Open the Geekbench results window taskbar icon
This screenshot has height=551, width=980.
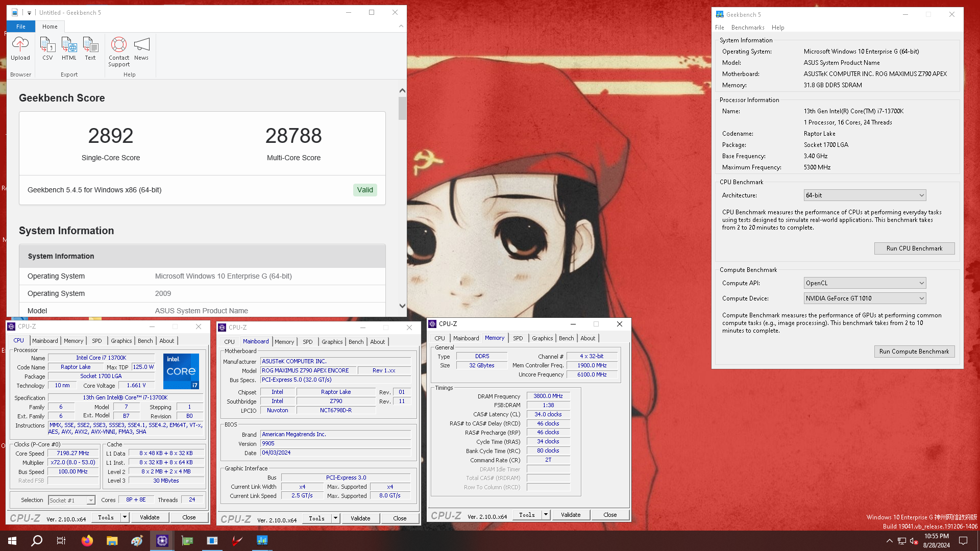212,541
